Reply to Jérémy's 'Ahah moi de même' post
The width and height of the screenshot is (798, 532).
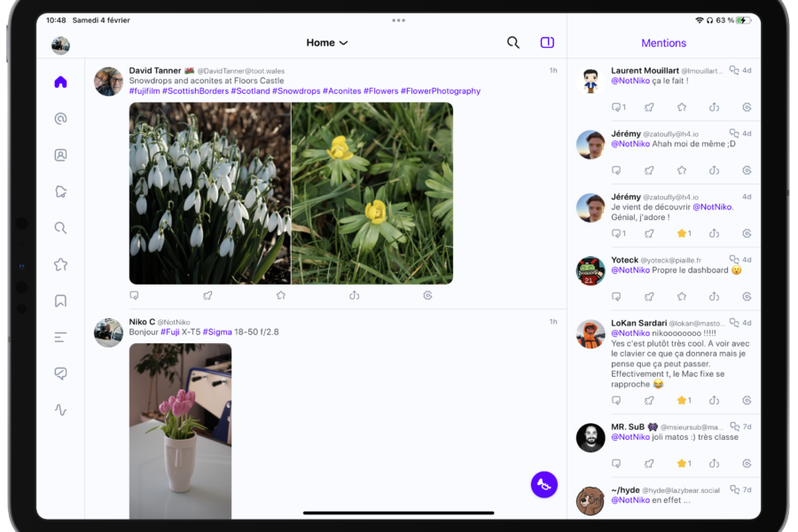click(x=616, y=170)
